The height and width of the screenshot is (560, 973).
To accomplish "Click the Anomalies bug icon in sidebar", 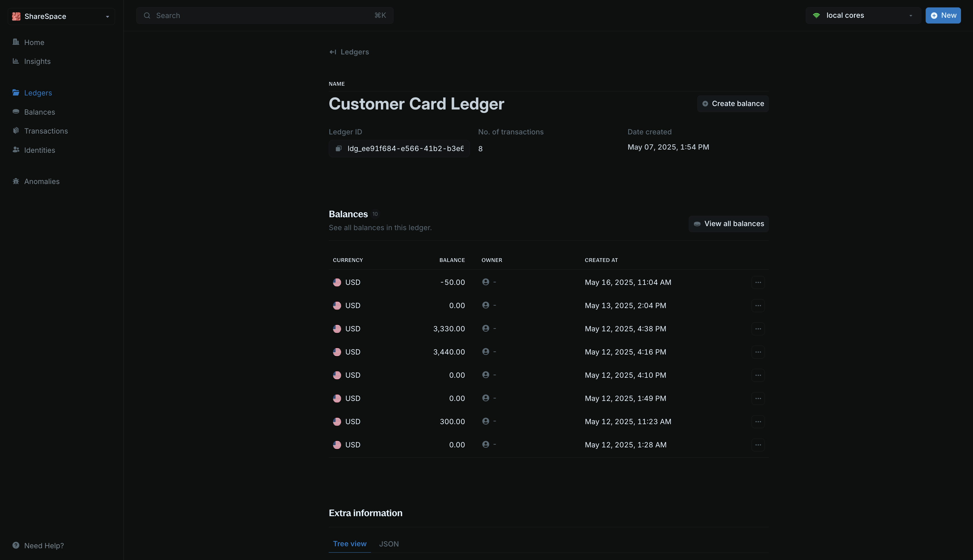I will click(x=16, y=181).
